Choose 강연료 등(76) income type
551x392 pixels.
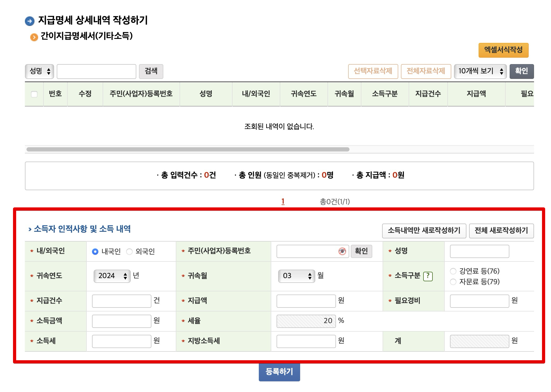pyautogui.click(x=453, y=271)
